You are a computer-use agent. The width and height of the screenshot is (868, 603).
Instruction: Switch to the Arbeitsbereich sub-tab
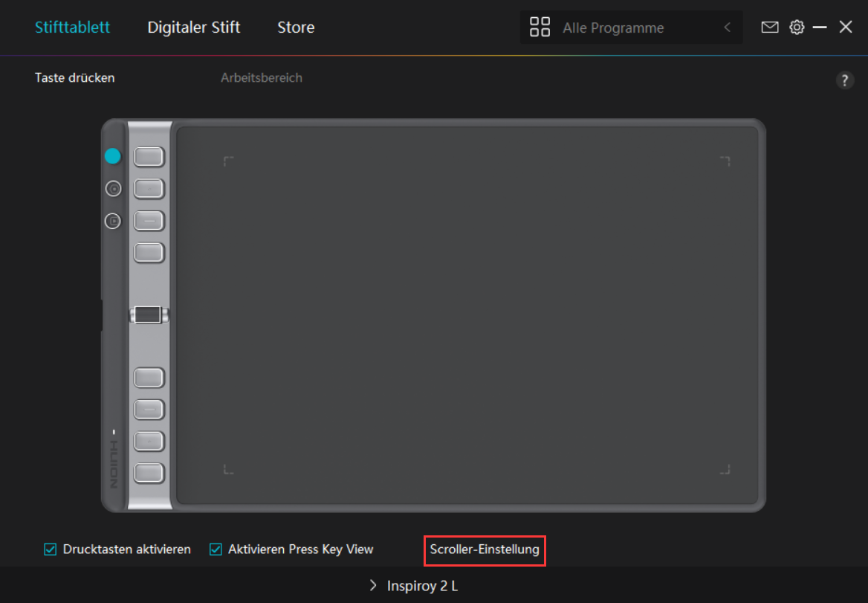(261, 77)
